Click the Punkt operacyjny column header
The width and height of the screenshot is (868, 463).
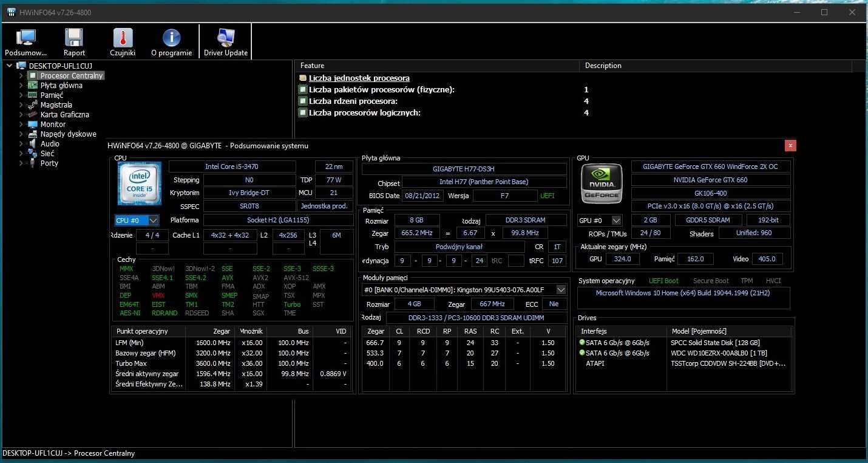[x=149, y=331]
